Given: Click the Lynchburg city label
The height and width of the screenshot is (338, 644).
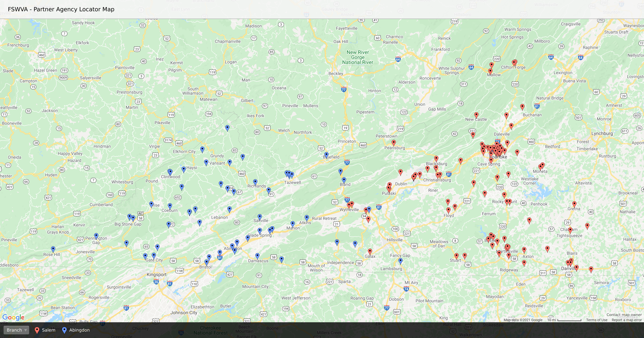Looking at the screenshot, I should (x=602, y=133).
